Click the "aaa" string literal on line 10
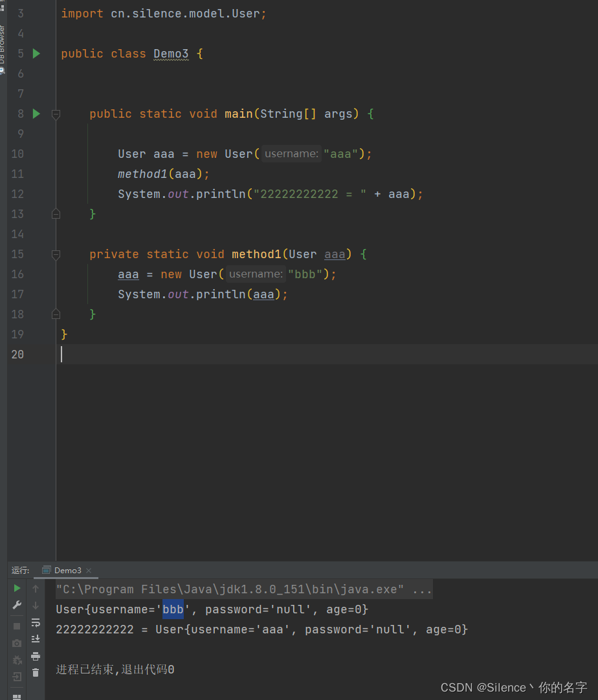The height and width of the screenshot is (700, 598). pyautogui.click(x=341, y=154)
